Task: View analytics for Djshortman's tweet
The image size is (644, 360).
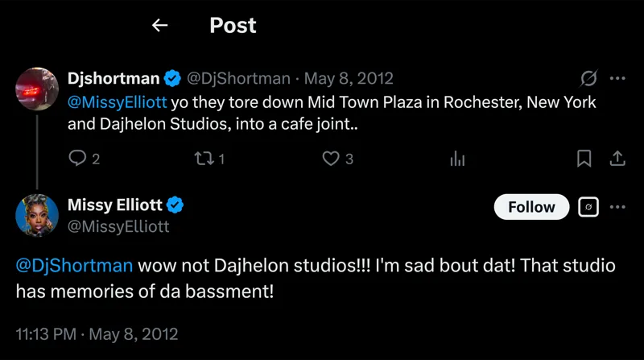Action: 457,159
